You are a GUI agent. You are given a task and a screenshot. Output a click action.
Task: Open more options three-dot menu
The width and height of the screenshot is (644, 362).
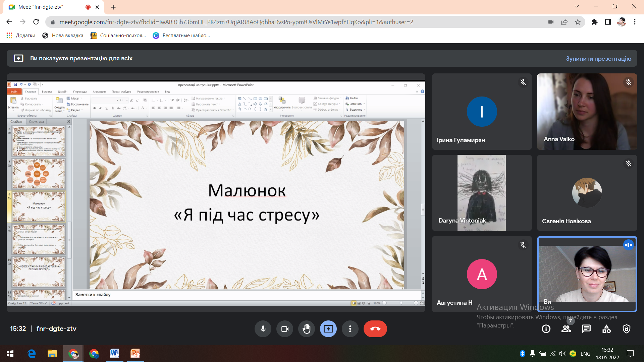[350, 329]
